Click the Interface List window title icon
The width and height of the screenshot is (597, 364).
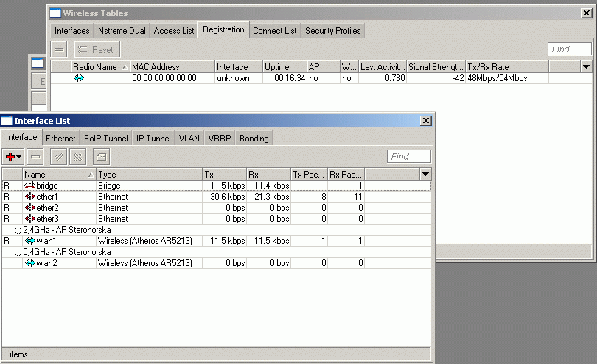(7, 121)
